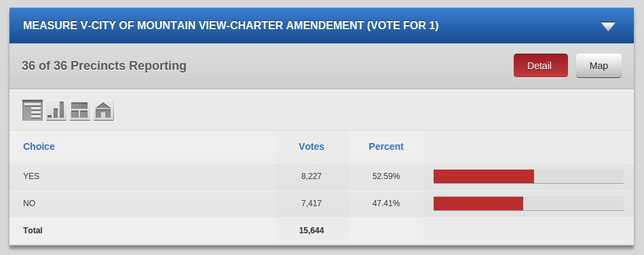Select the horizontal bar list view icon
This screenshot has width=644, height=255.
pyautogui.click(x=33, y=111)
